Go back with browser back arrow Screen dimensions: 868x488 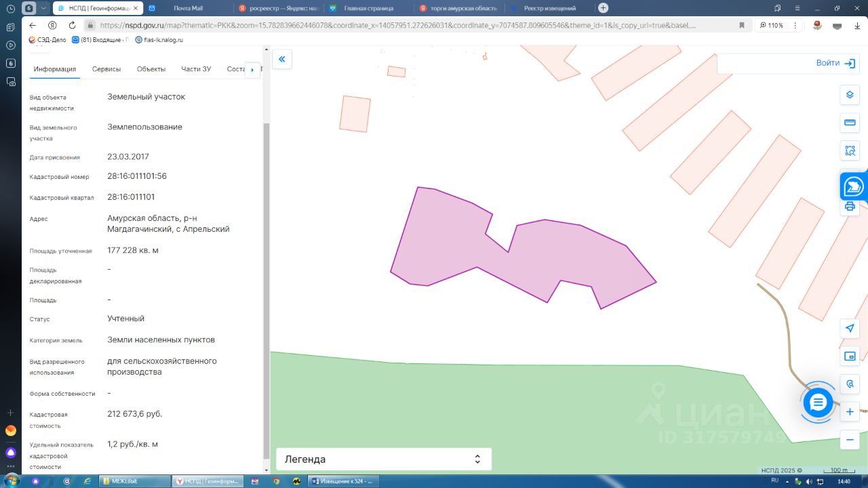tap(32, 25)
